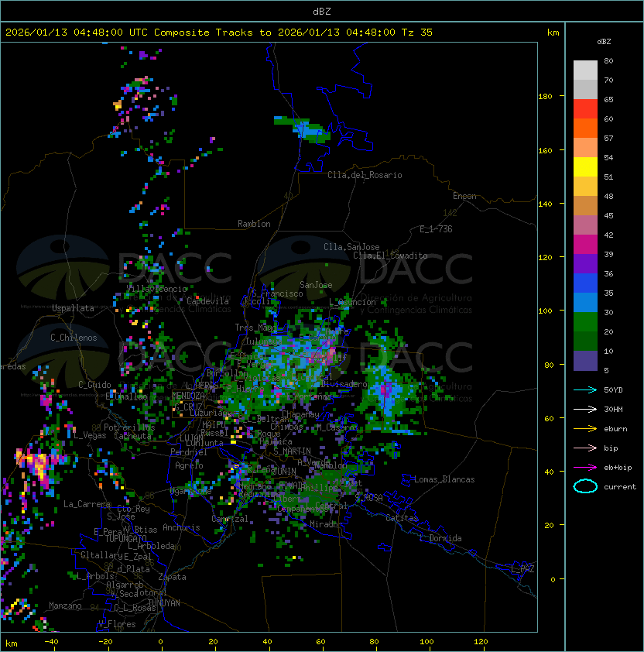Pick the green swatch between 30 and 20 dBZ
This screenshot has height=652, width=644.
coord(585,322)
